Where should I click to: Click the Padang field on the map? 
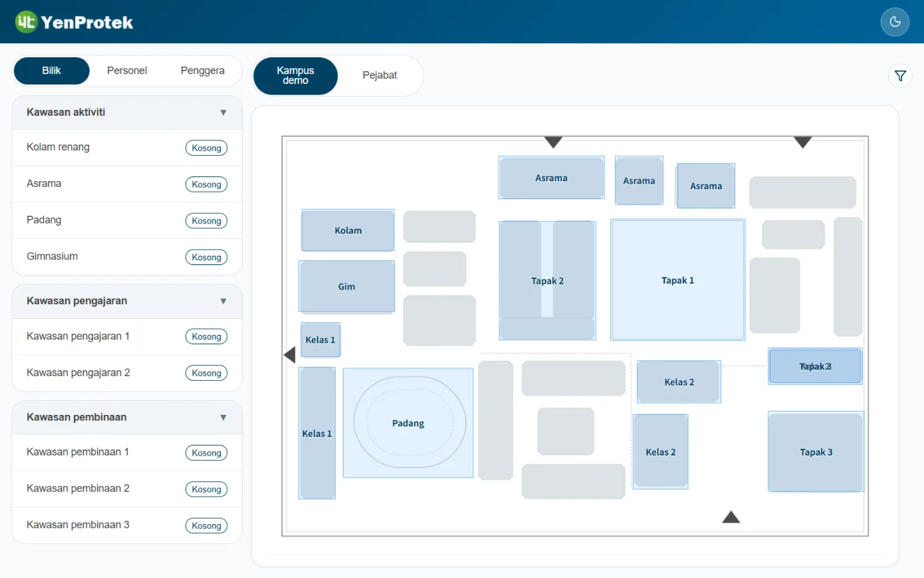pyautogui.click(x=408, y=423)
